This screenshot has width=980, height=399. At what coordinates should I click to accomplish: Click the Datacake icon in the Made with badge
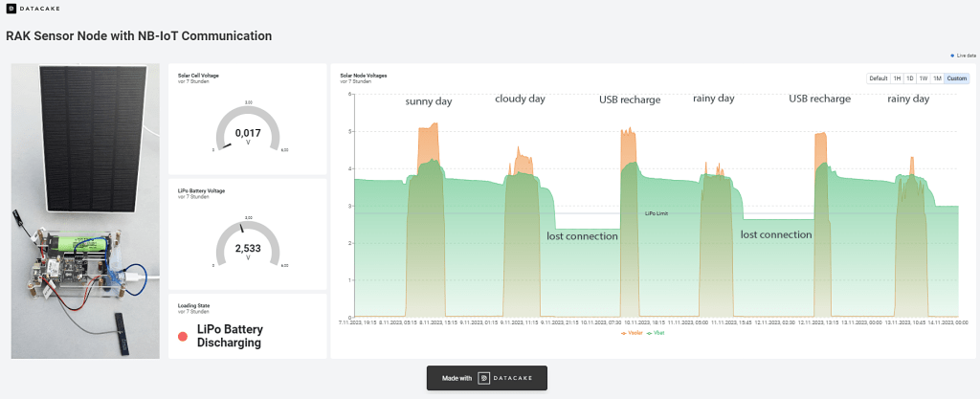click(x=486, y=378)
